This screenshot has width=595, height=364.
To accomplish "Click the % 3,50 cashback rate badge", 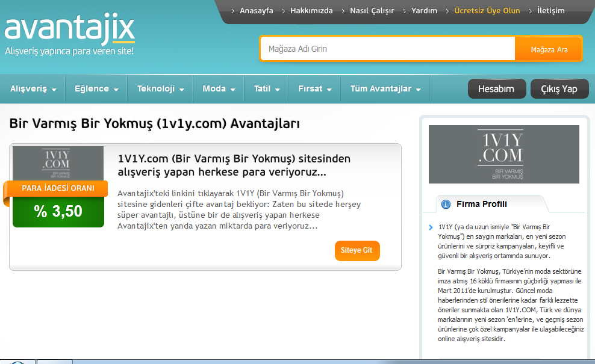I will click(58, 212).
